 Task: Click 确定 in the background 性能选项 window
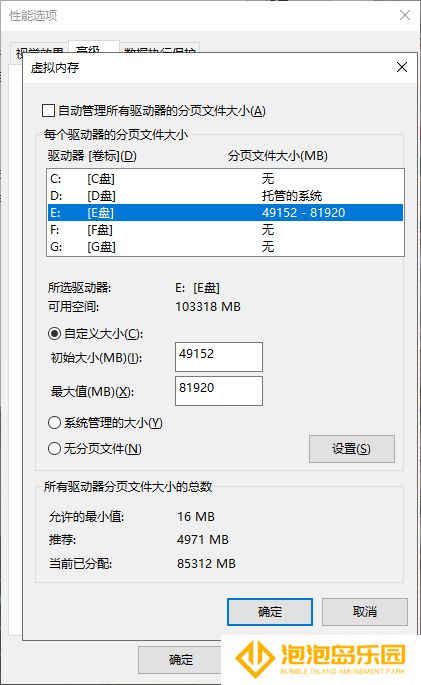click(x=180, y=660)
